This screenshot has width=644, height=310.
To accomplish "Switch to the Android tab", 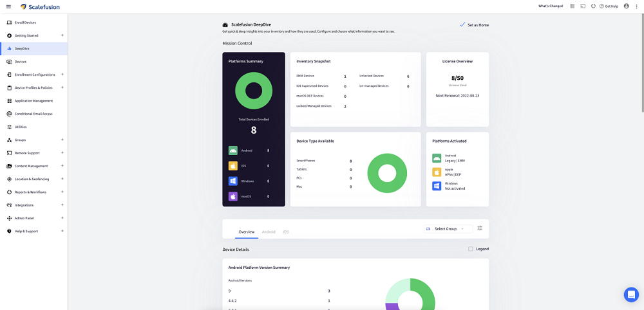I will pos(269,232).
